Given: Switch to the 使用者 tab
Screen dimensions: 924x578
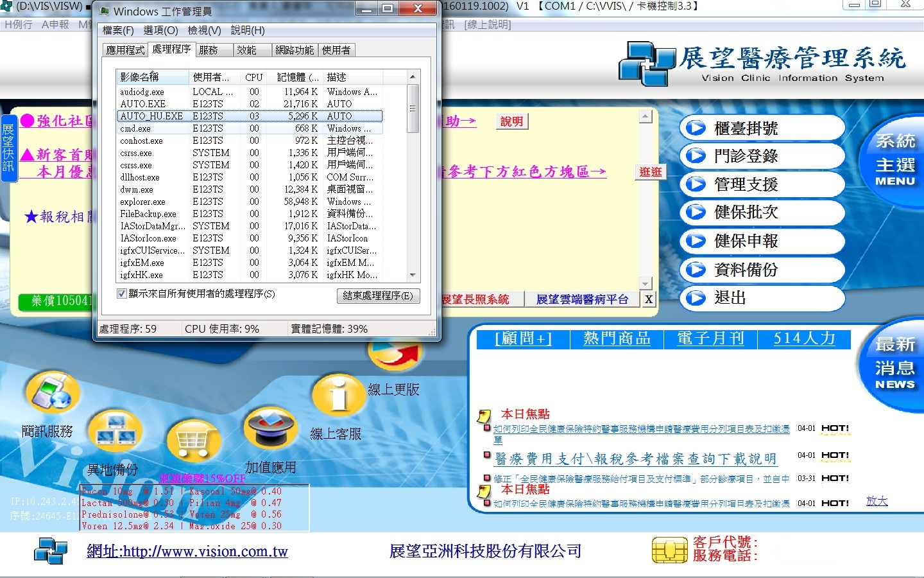Looking at the screenshot, I should [x=336, y=50].
